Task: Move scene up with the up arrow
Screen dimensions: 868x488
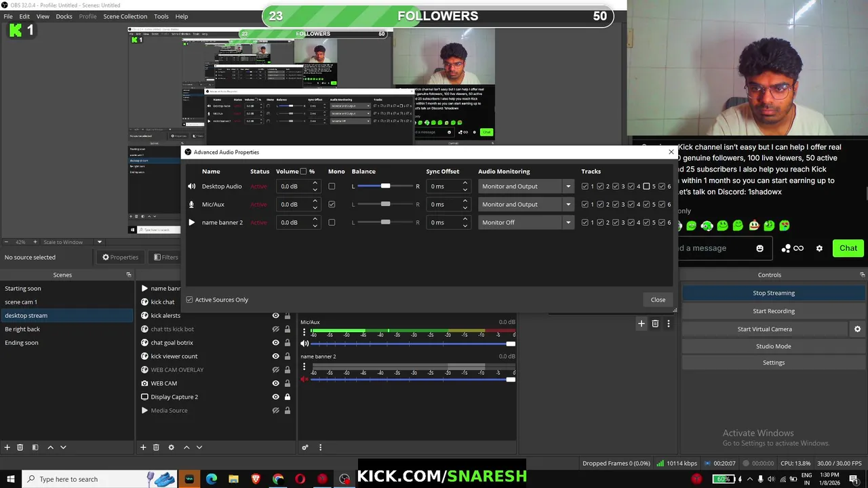Action: [50, 447]
